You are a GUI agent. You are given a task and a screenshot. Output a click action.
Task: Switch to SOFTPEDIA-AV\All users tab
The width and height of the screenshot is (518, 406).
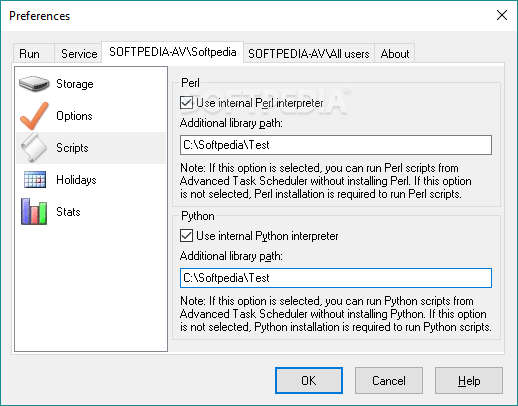(309, 53)
